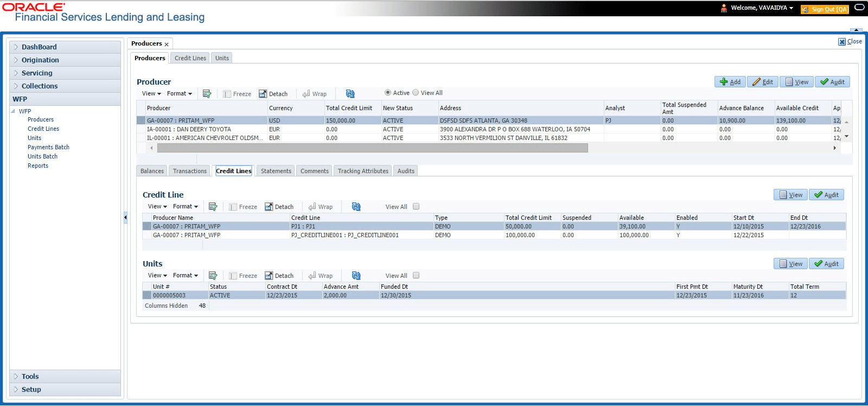Image resolution: width=868 pixels, height=406 pixels.
Task: Click the Credit Line query-by-example icon
Action: point(213,207)
